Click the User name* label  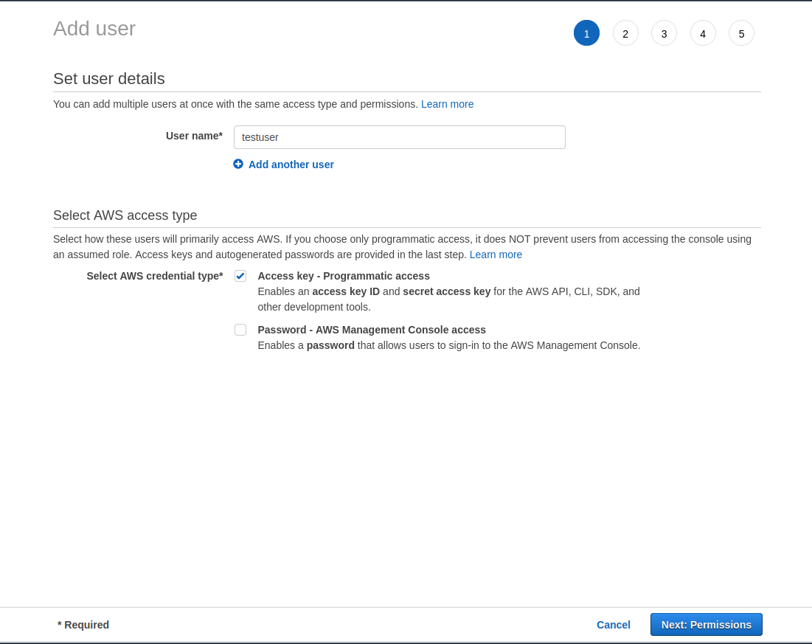click(194, 136)
